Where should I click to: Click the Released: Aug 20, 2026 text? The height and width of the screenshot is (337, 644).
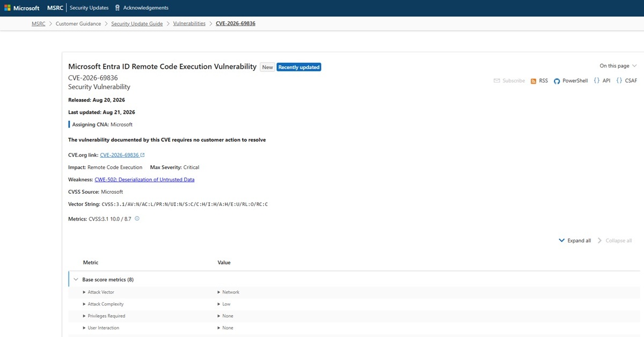click(x=97, y=100)
